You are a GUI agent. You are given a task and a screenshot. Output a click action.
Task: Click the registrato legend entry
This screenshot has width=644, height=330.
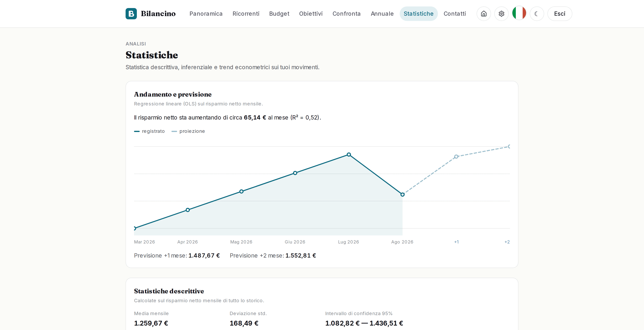click(x=149, y=131)
